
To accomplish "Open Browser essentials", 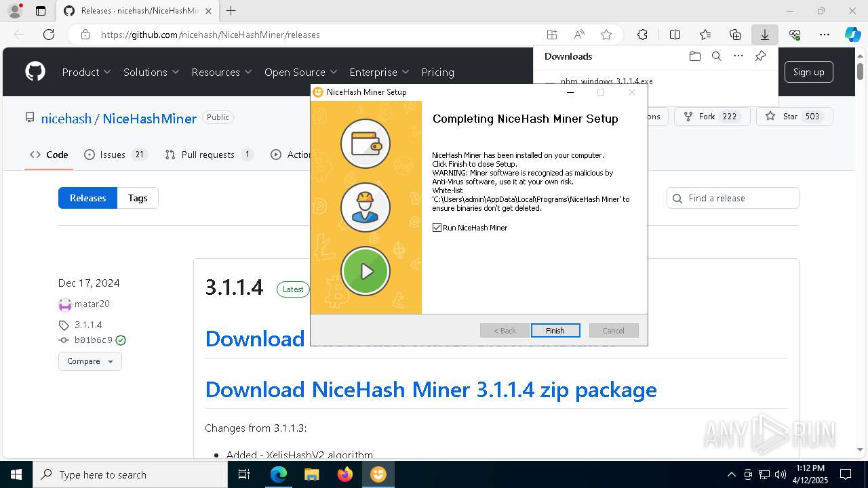I will click(795, 35).
